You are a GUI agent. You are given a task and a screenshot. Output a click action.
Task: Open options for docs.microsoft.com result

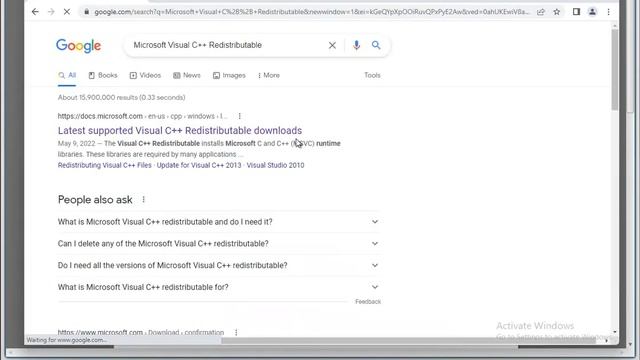tap(240, 116)
